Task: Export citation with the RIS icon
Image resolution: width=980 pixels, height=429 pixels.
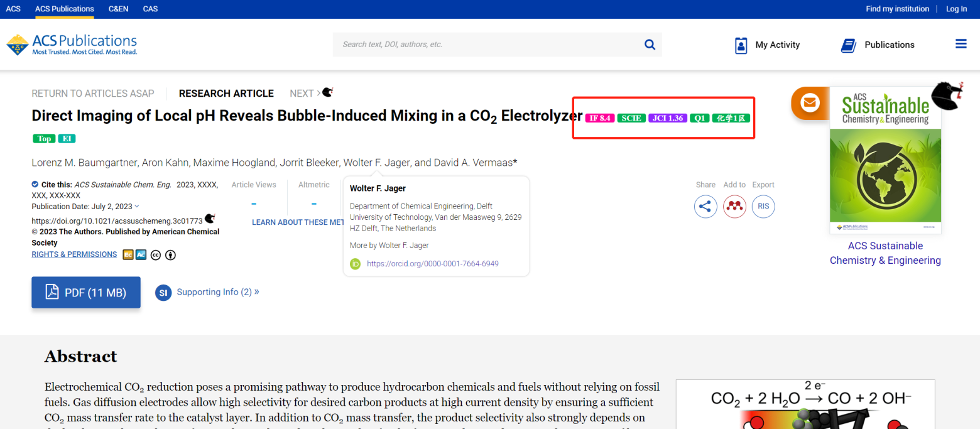Action: (763, 206)
